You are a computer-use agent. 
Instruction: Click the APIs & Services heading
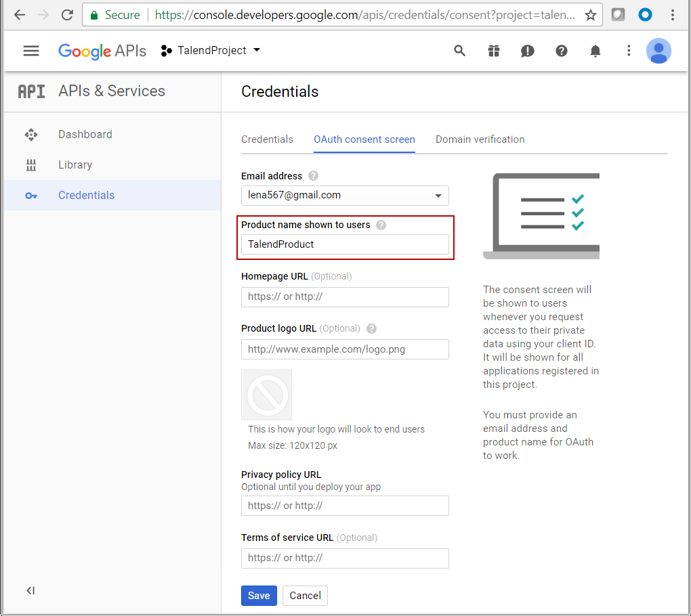point(112,91)
